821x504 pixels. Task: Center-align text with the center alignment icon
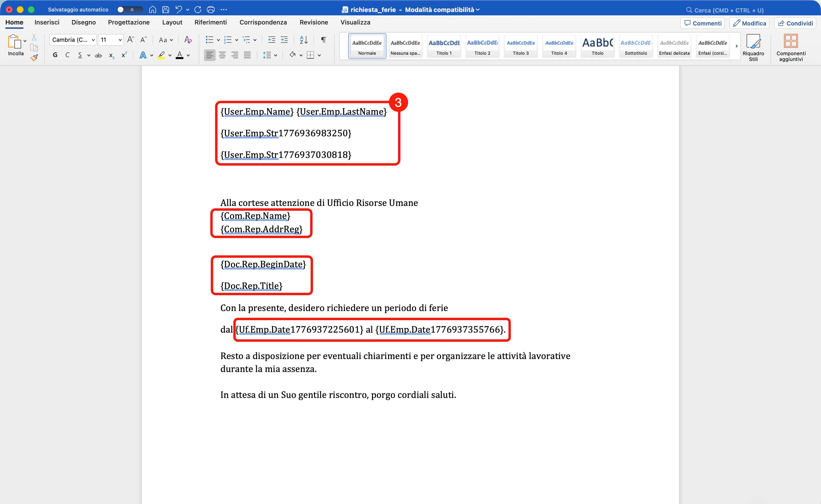click(x=222, y=55)
